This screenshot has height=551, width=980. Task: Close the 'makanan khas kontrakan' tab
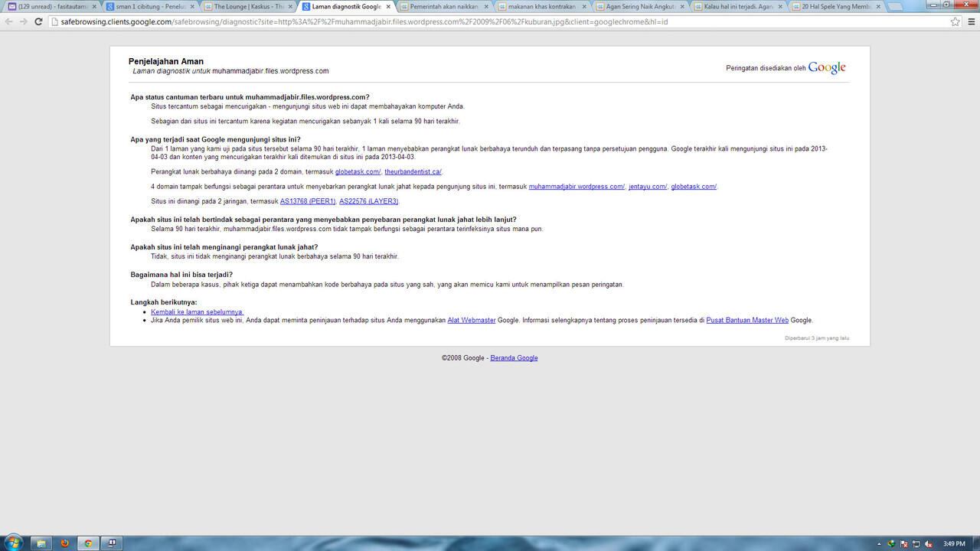(x=584, y=6)
